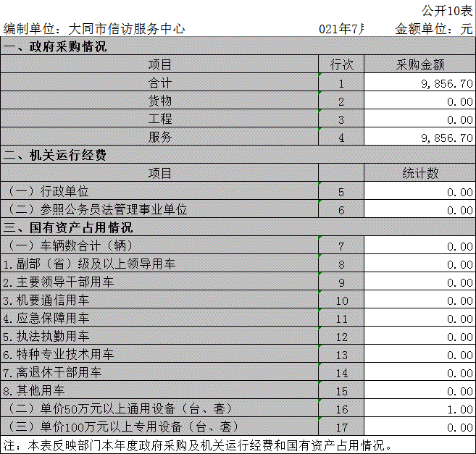Select the 货物 row label

159,101
